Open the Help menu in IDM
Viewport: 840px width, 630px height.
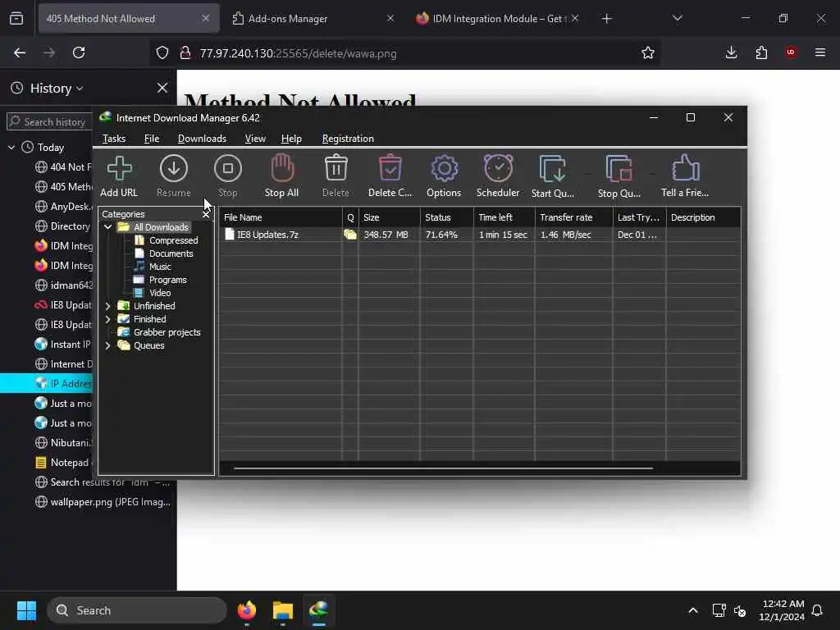point(291,139)
